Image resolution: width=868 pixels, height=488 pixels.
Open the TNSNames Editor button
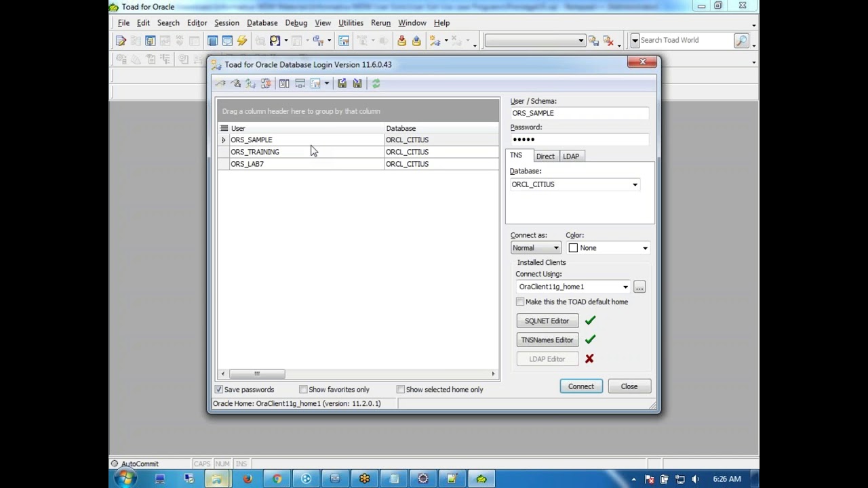pos(547,340)
